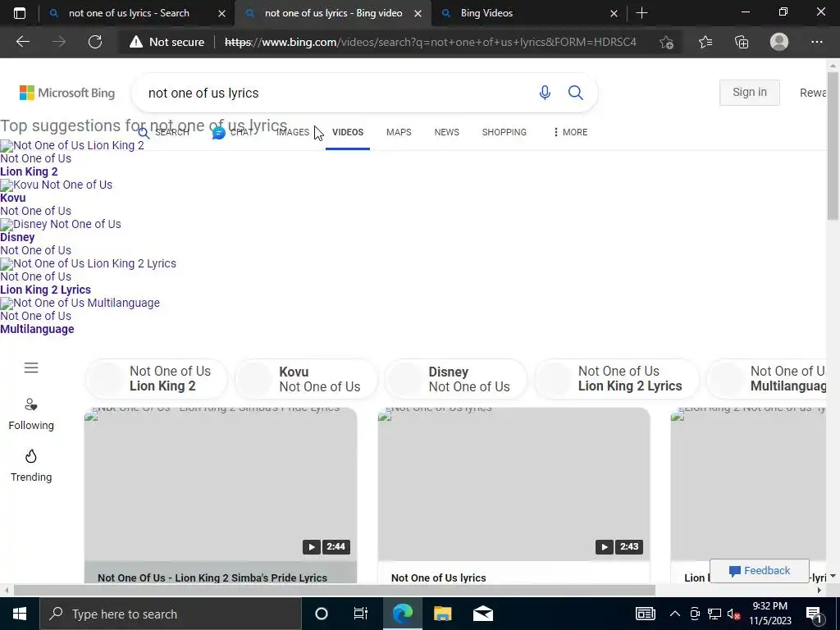The height and width of the screenshot is (630, 840).
Task: Open Bing CHAT tab
Action: tap(233, 132)
